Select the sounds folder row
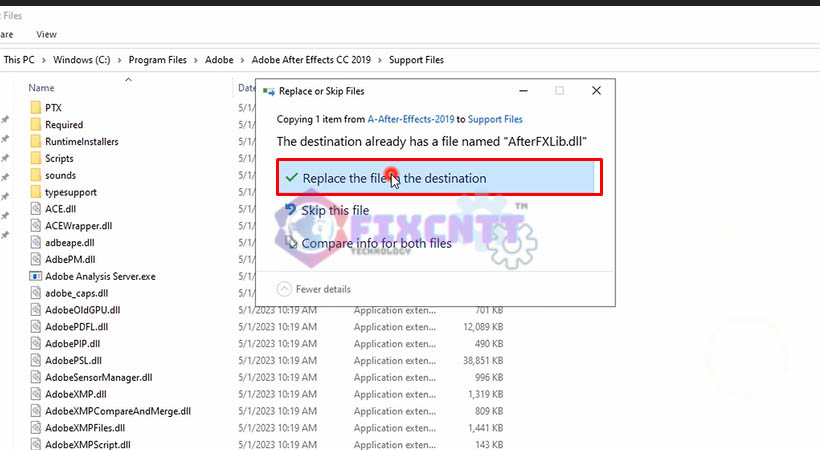Screen dimensions: 820x450 click(x=60, y=175)
